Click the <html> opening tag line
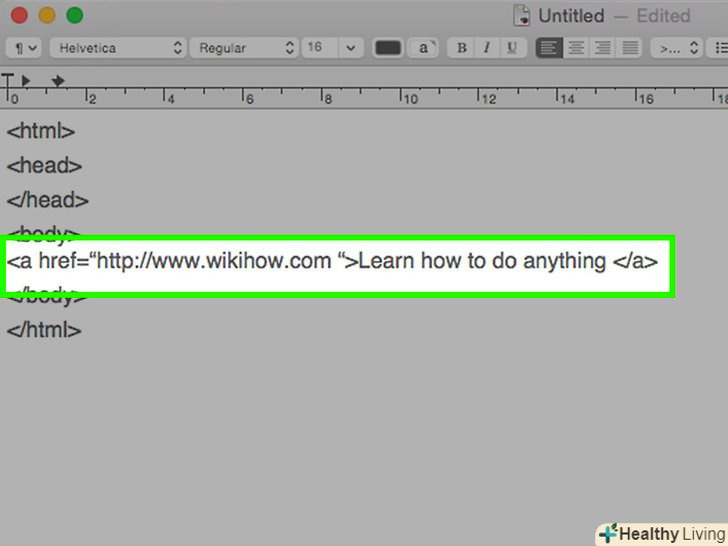Viewport: 728px width, 546px height. point(41,131)
